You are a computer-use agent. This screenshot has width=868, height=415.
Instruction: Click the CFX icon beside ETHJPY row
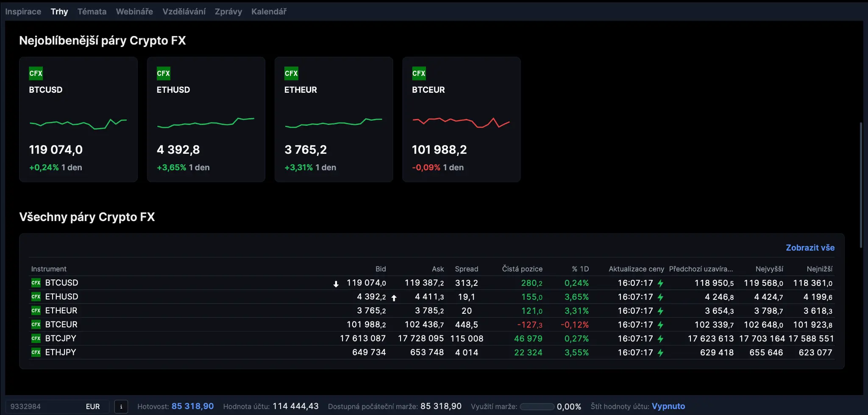point(36,352)
